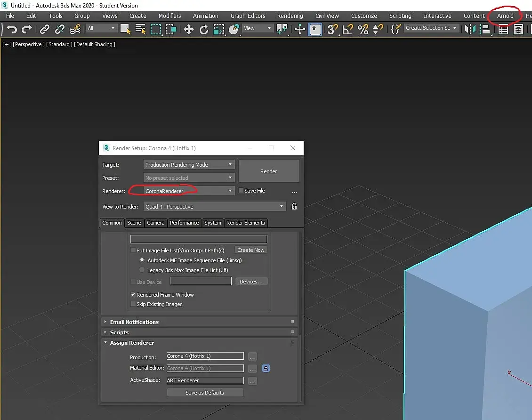Image resolution: width=532 pixels, height=420 pixels.
Task: Click the Select and Link icon
Action: coord(45,29)
